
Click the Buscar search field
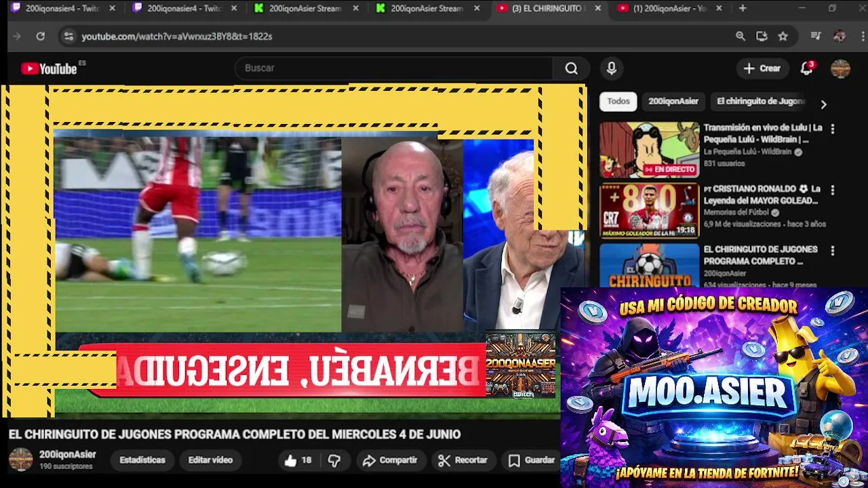coord(395,68)
